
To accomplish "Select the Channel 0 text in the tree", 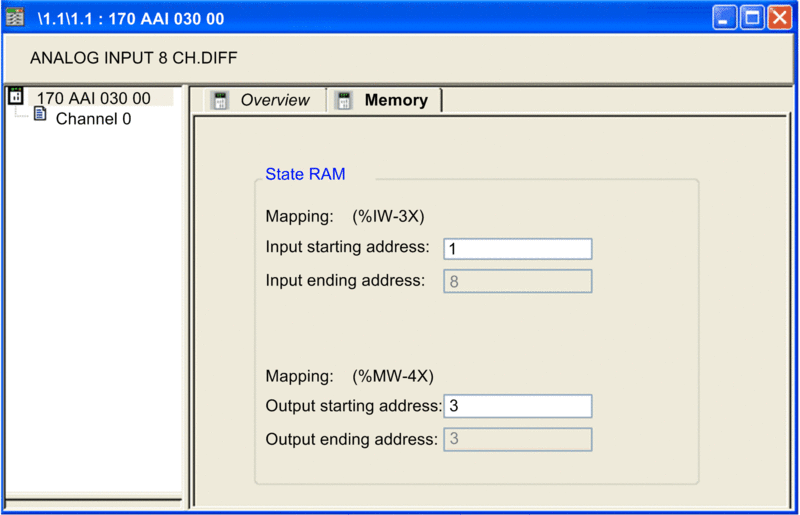I will pyautogui.click(x=93, y=119).
